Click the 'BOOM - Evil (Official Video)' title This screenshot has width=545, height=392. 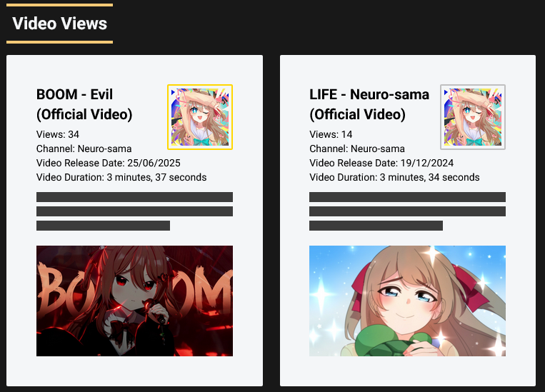84,104
